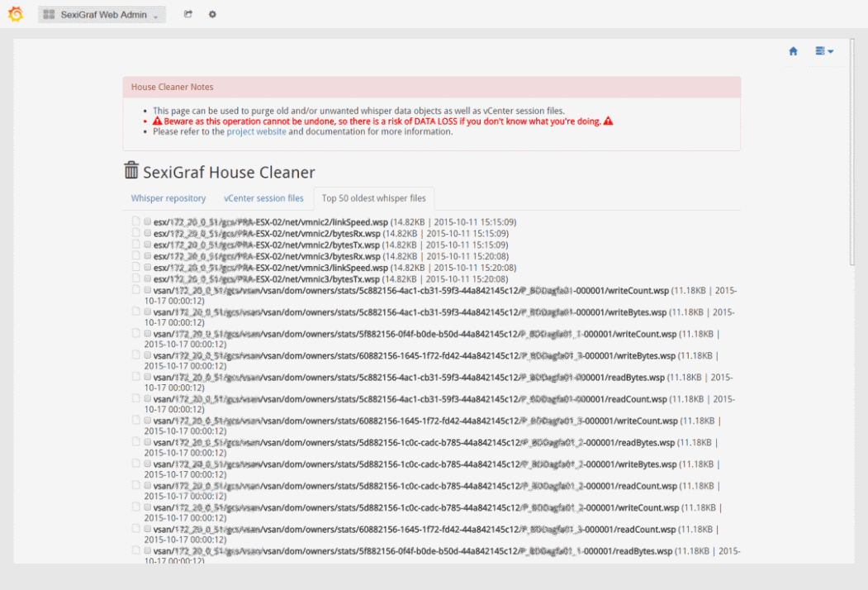Open the dashboard settings gear
This screenshot has width=868, height=590.
coord(212,14)
